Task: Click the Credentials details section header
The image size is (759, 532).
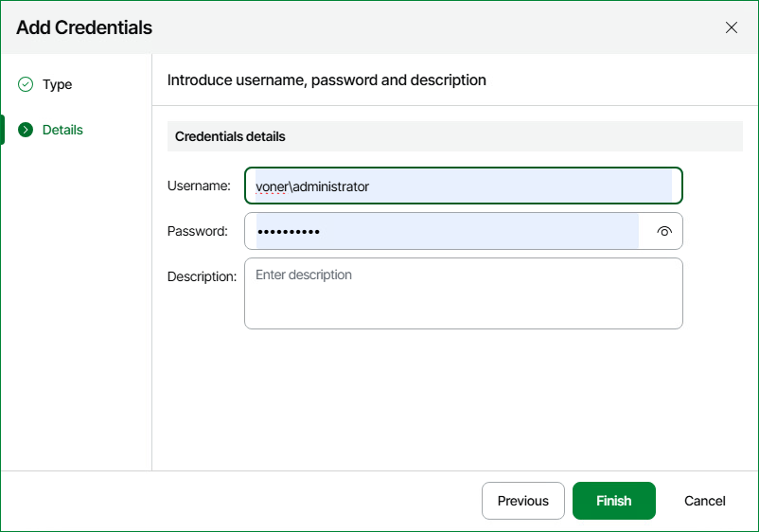Action: [230, 136]
